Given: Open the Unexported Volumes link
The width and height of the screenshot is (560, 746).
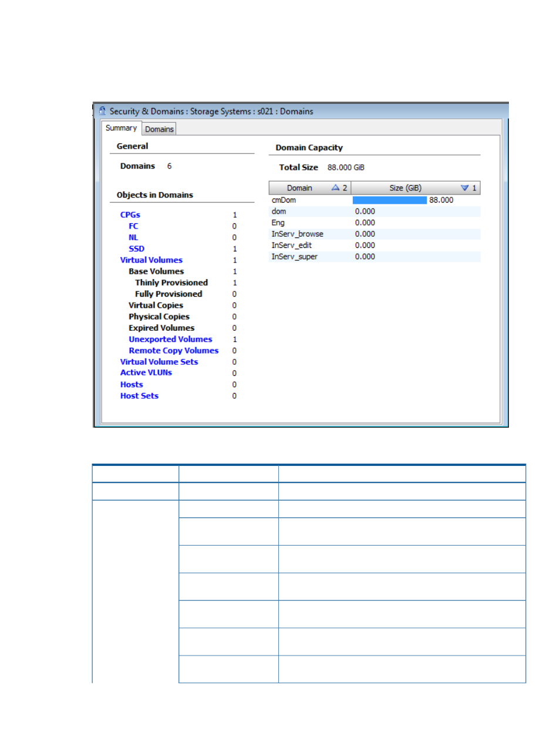Looking at the screenshot, I should [x=170, y=340].
